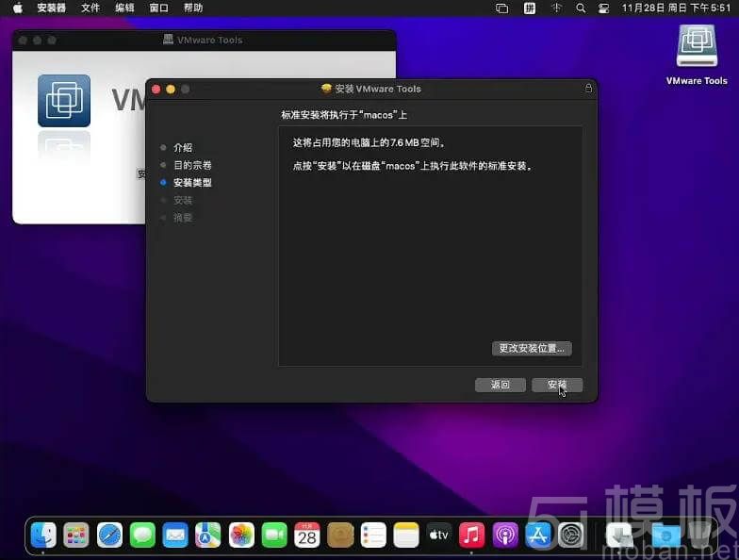Viewport: 739px width, 560px height.
Task: Close the VMware Tools installer window
Action: coord(156,89)
